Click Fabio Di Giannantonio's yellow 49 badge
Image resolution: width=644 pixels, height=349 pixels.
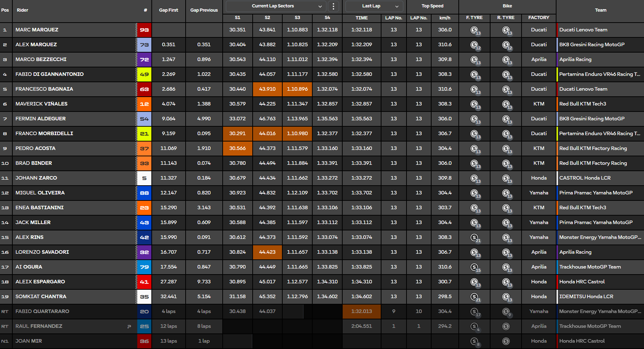tap(144, 74)
